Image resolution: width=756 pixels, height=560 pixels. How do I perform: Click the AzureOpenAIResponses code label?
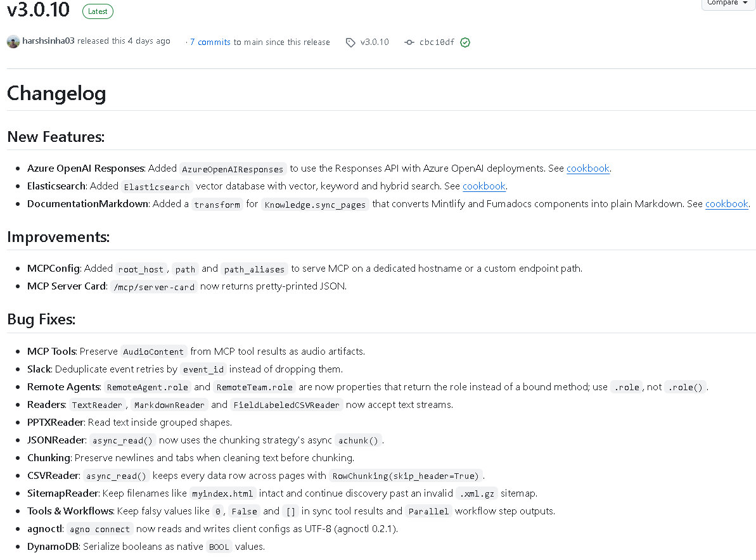point(233,169)
